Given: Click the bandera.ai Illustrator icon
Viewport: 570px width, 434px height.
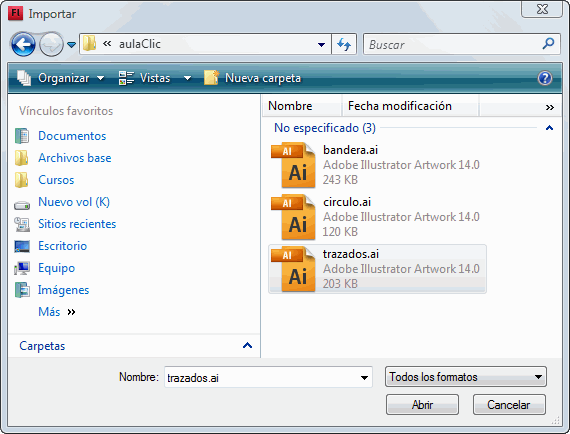Looking at the screenshot, I should 293,165.
